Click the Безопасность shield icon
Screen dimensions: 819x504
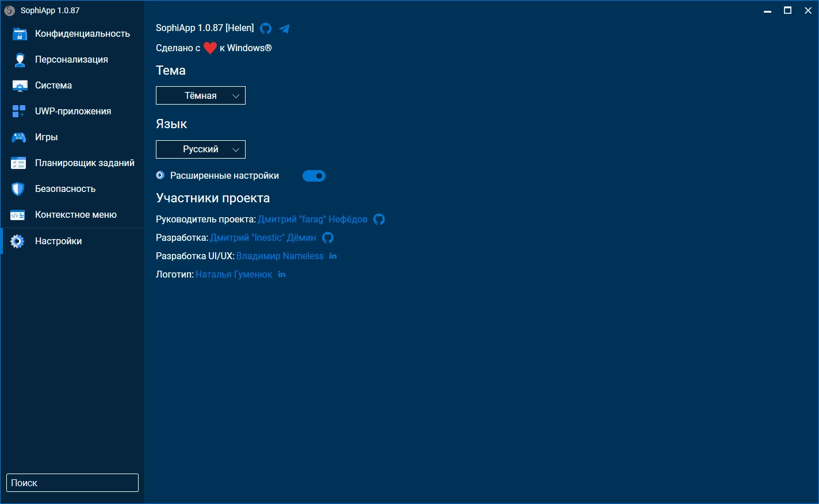(x=18, y=189)
